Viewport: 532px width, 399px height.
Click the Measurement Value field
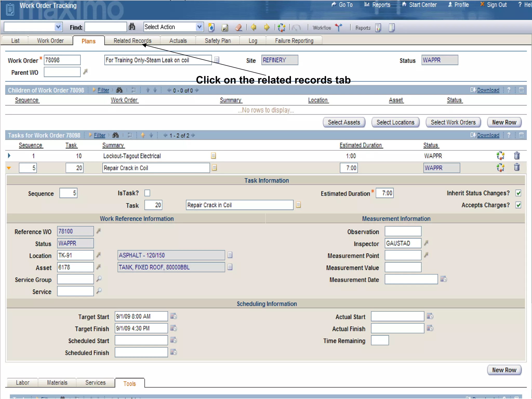coord(403,267)
